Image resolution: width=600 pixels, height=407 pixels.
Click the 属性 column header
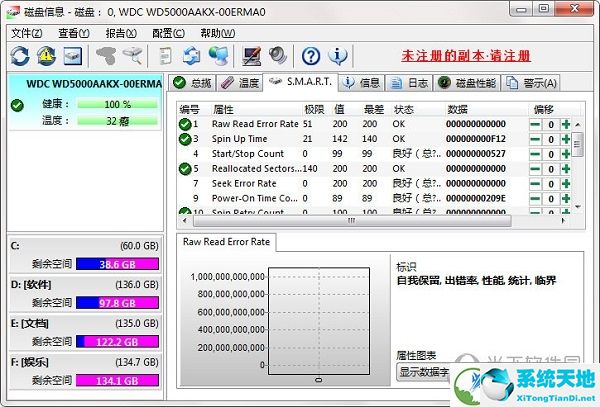coord(223,110)
